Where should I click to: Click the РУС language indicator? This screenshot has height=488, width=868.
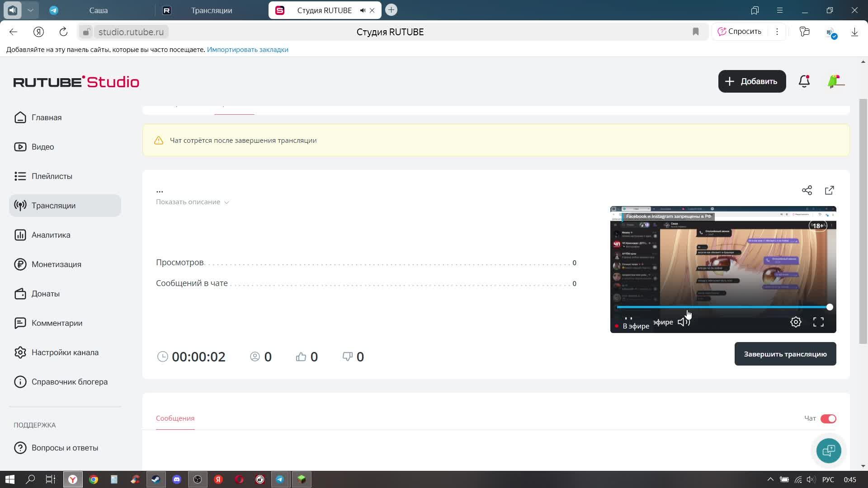[x=828, y=479]
